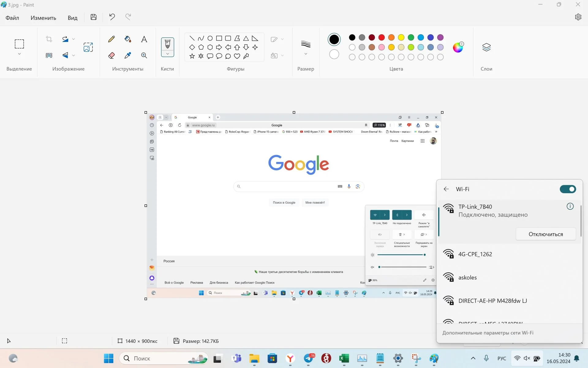Select the yellow color swatch
The image size is (588, 368).
coord(401,37)
